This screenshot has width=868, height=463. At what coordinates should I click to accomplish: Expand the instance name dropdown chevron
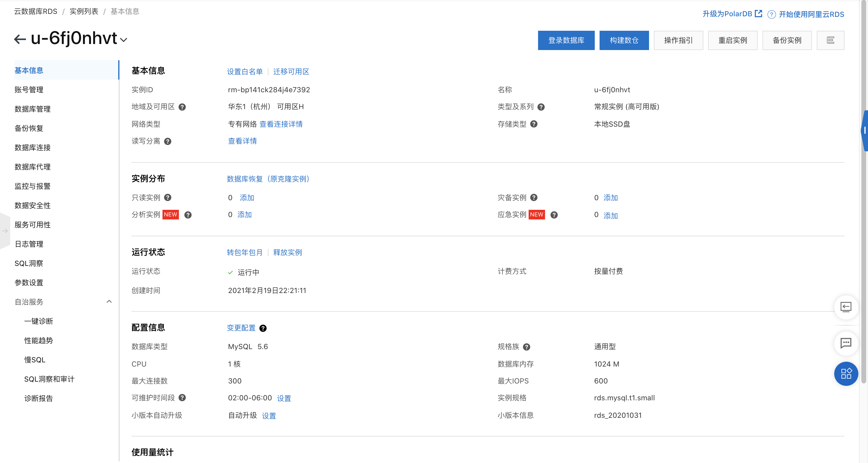pos(124,40)
